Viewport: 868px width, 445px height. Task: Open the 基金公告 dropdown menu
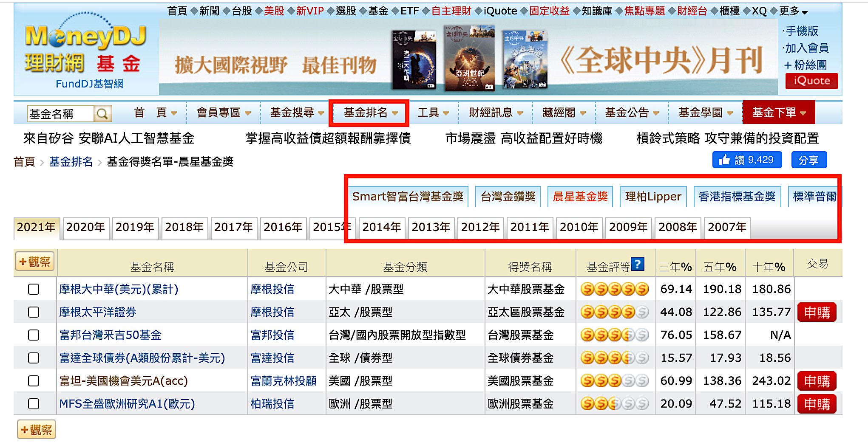(632, 113)
